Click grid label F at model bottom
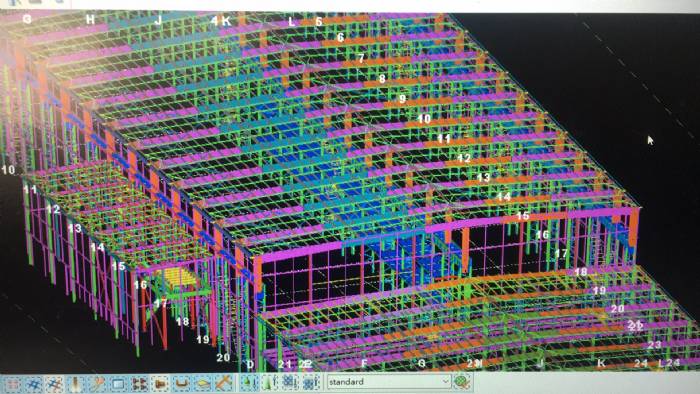Screen dimensions: 700x394 (364, 364)
